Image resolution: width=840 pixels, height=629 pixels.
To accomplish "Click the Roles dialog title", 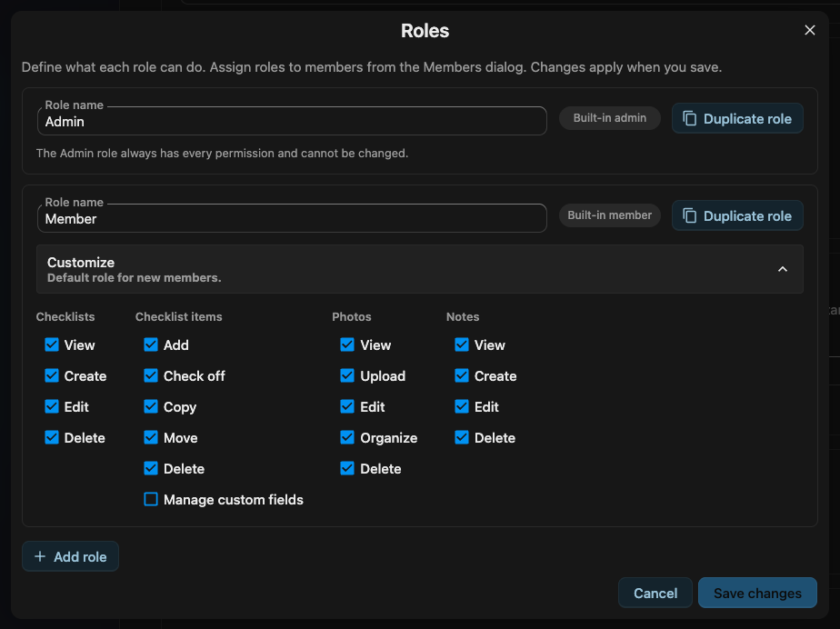I will pyautogui.click(x=425, y=31).
